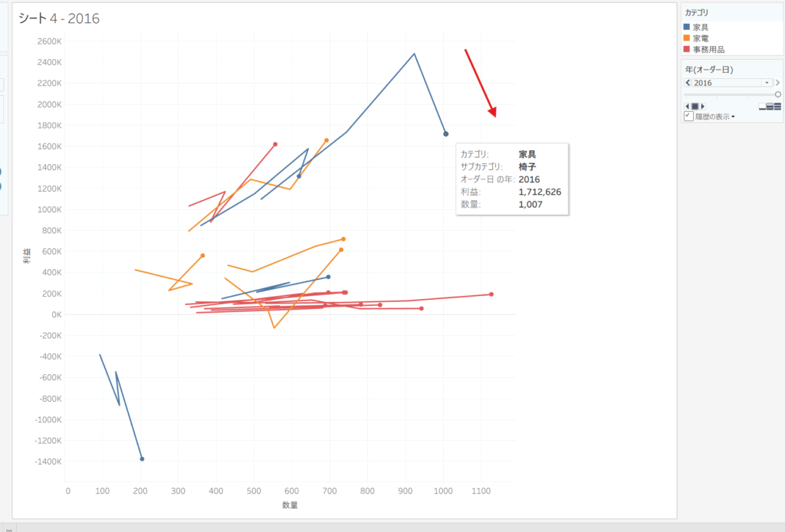Play pages backward

coord(687,106)
